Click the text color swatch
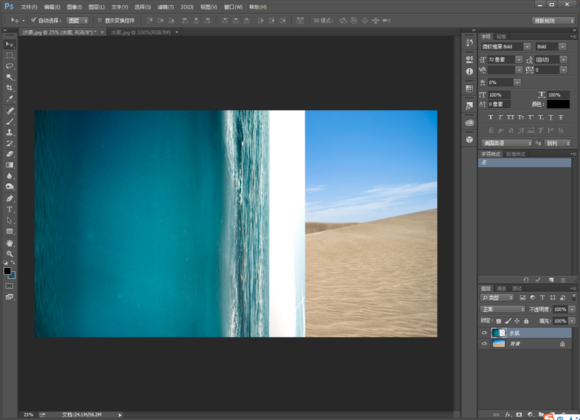 [558, 104]
